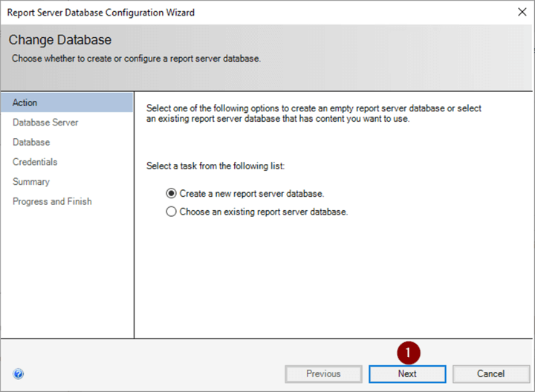Open the Database Server step
This screenshot has width=535, height=392.
coord(45,122)
